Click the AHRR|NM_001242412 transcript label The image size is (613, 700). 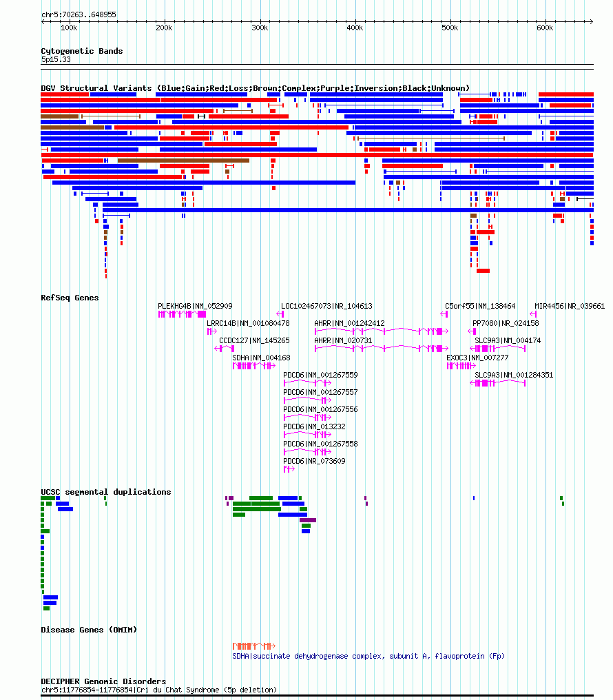tap(349, 323)
